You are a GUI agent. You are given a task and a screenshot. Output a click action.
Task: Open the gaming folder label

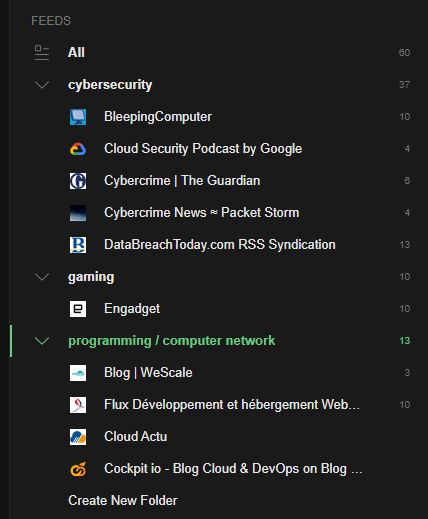[x=91, y=277]
